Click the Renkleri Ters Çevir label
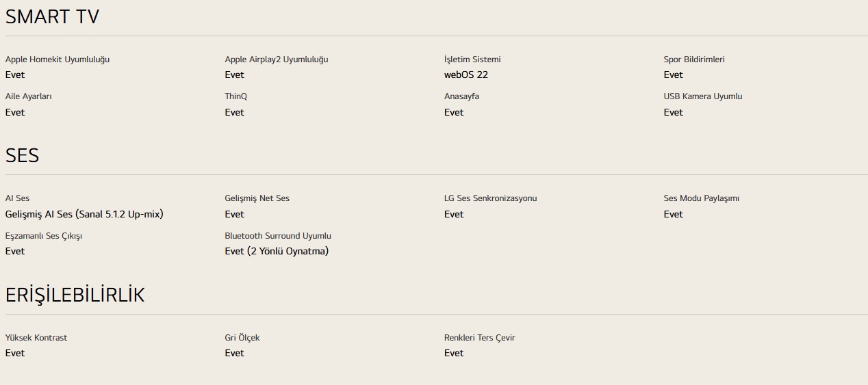Image resolution: width=868 pixels, height=385 pixels. [x=479, y=338]
